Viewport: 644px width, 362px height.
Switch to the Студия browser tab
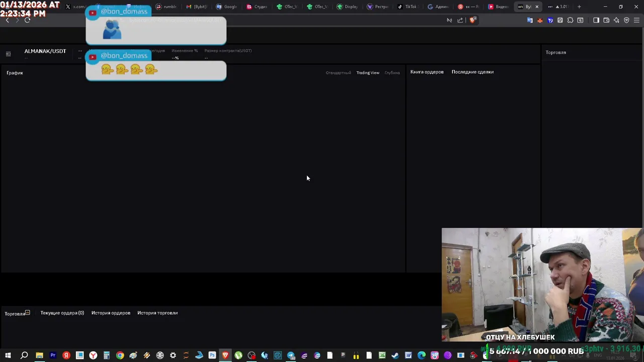point(257,7)
